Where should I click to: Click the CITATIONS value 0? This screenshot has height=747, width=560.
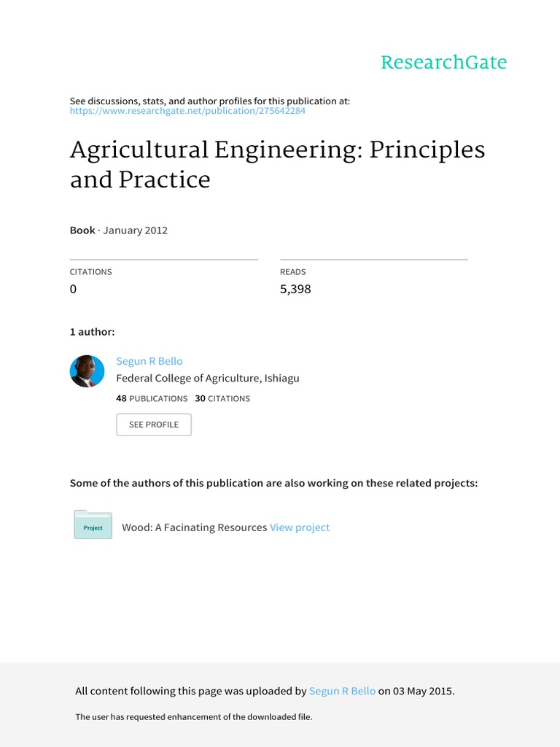[73, 290]
